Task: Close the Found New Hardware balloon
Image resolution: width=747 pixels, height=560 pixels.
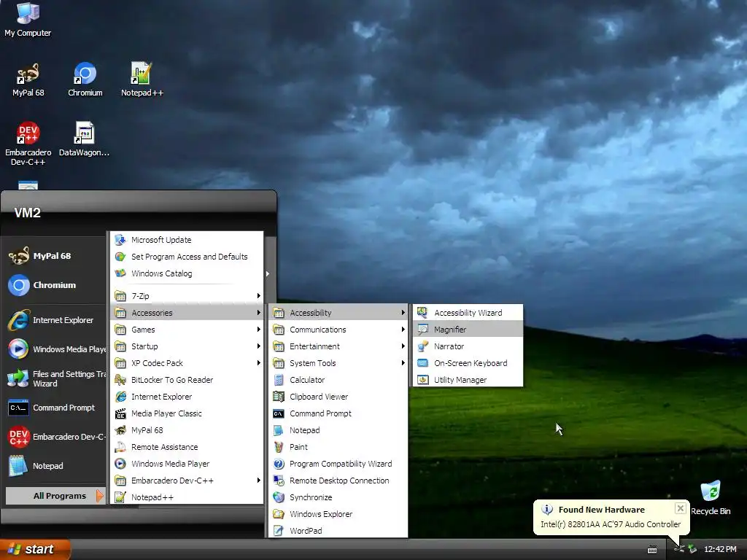Action: tap(681, 508)
